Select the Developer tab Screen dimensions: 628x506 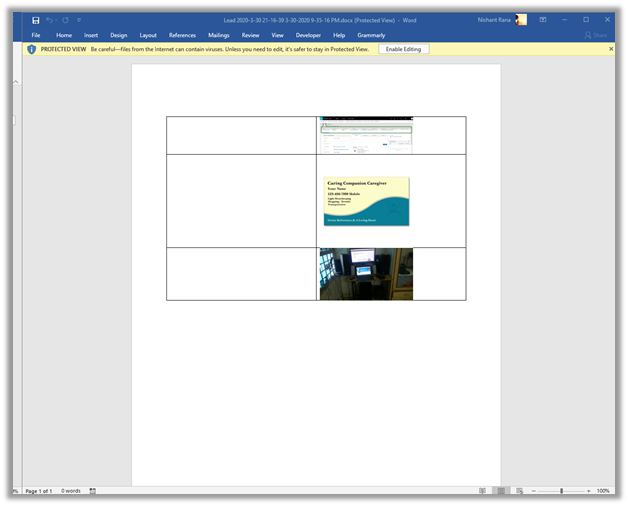click(309, 35)
